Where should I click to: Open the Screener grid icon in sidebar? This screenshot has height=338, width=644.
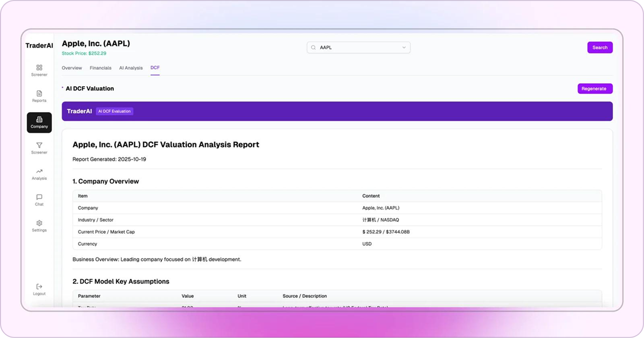tap(39, 68)
